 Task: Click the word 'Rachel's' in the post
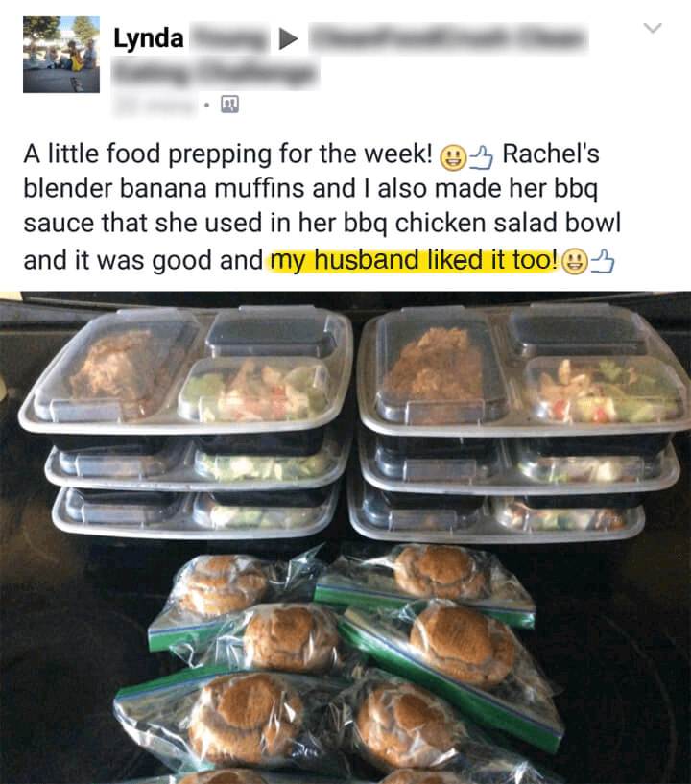(x=551, y=154)
